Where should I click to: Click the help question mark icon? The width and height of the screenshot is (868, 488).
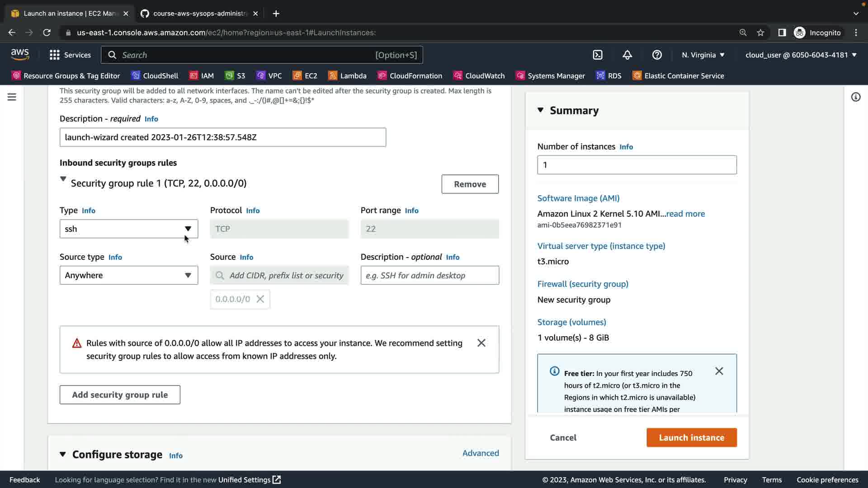[657, 55]
